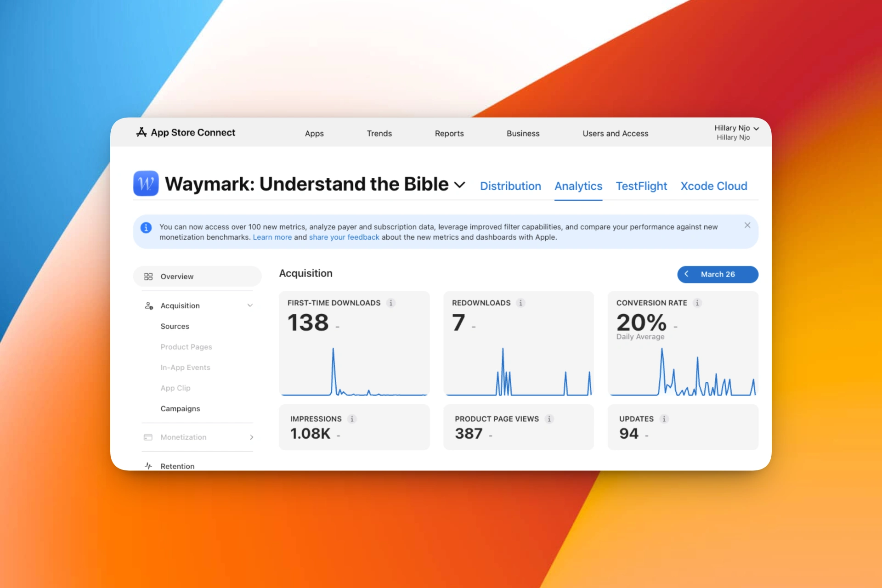
Task: Collapse the Acquisition sidebar section
Action: [250, 305]
